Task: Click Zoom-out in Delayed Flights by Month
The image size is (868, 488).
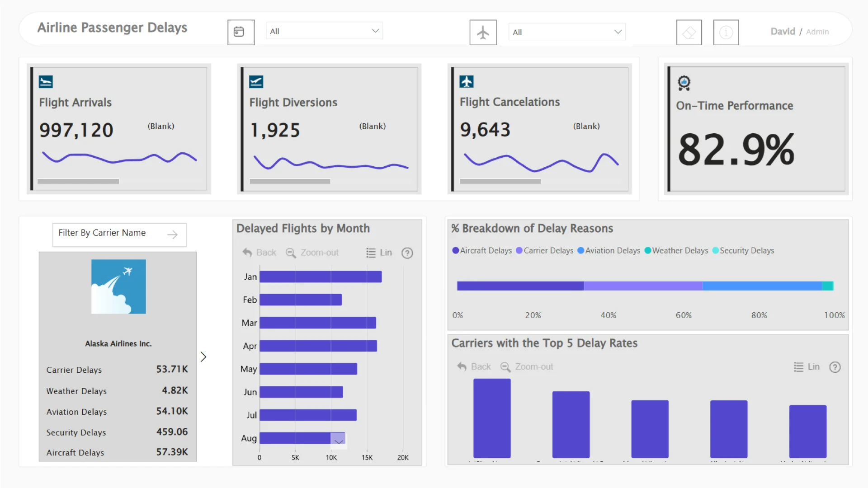Action: pos(312,253)
